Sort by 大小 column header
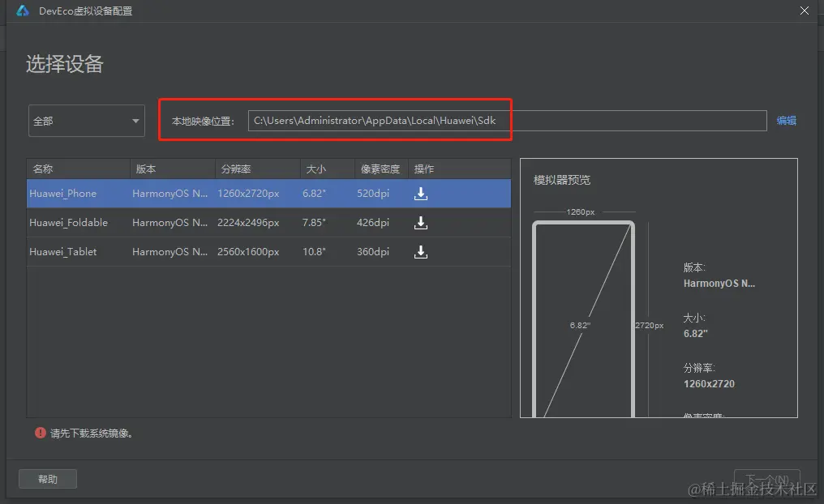 tap(328, 169)
